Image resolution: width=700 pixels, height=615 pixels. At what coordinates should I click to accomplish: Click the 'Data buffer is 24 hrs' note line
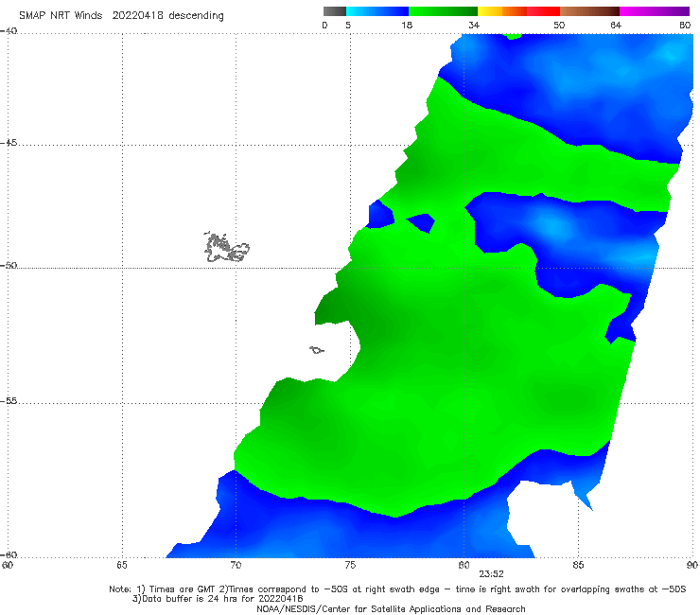218,599
